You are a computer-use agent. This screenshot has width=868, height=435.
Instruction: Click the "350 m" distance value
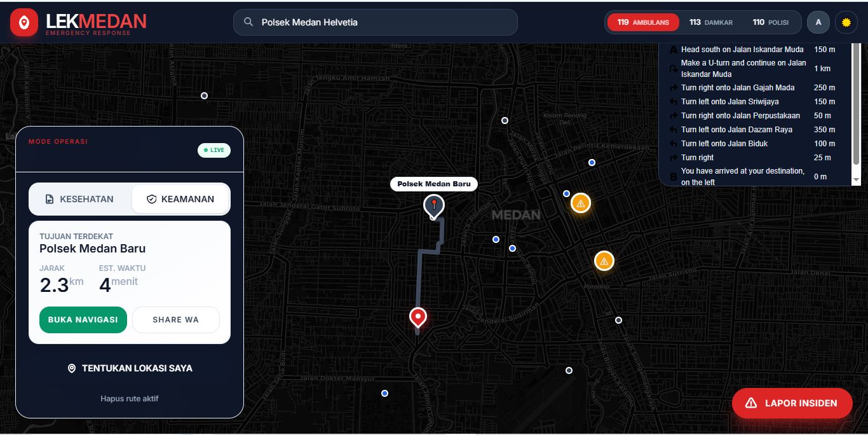(825, 130)
